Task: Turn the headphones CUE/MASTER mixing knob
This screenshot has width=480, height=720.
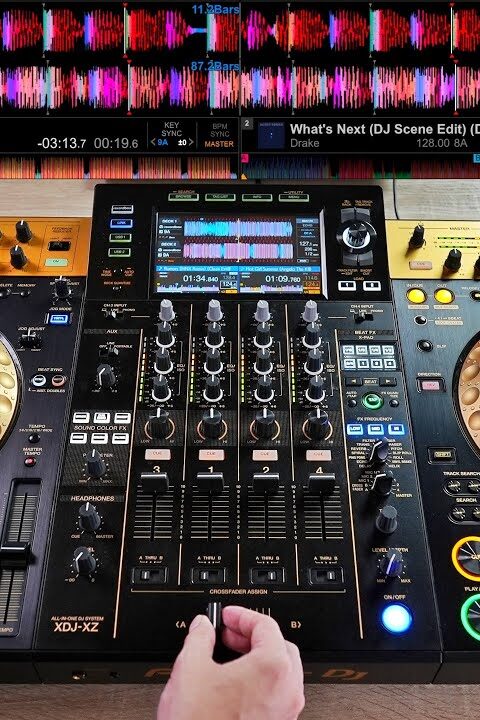Action: point(89,517)
